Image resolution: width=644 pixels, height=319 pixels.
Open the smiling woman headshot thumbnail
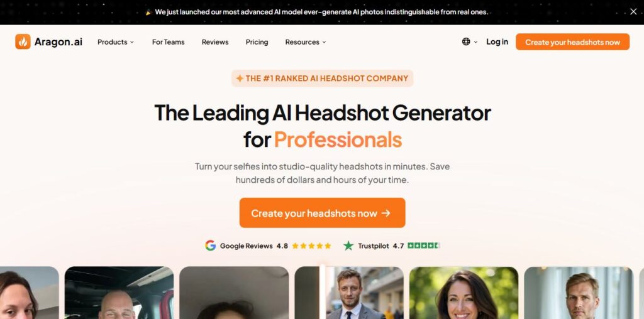point(464,293)
